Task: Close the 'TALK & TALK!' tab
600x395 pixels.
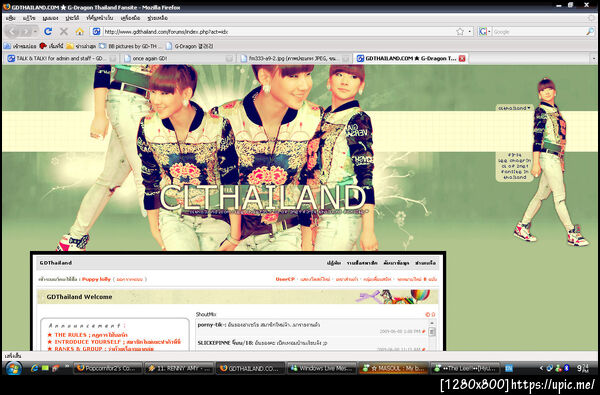Action: point(112,59)
